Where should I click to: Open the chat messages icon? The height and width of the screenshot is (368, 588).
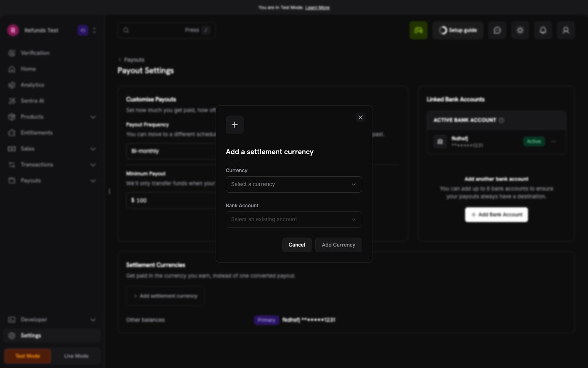pos(497,30)
